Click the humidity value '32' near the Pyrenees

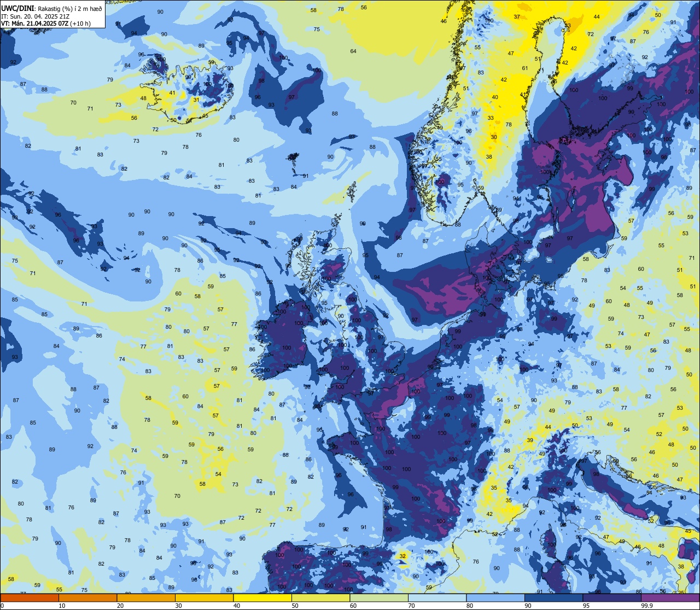point(402,556)
